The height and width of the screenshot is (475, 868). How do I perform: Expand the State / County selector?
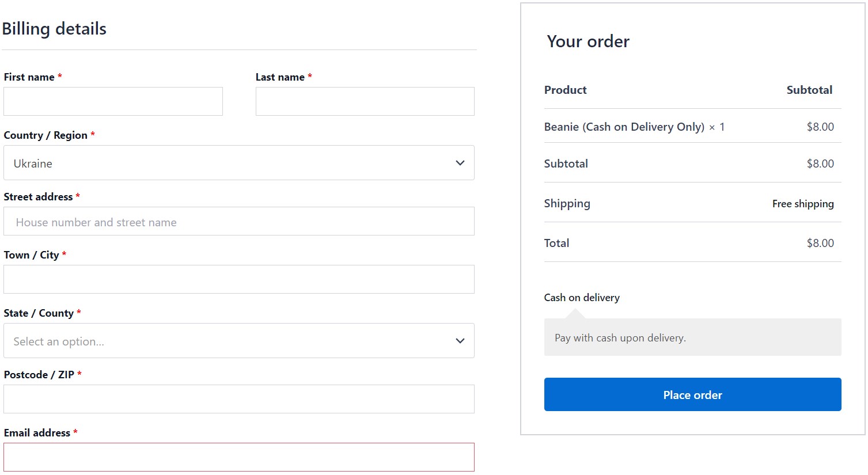tap(238, 341)
